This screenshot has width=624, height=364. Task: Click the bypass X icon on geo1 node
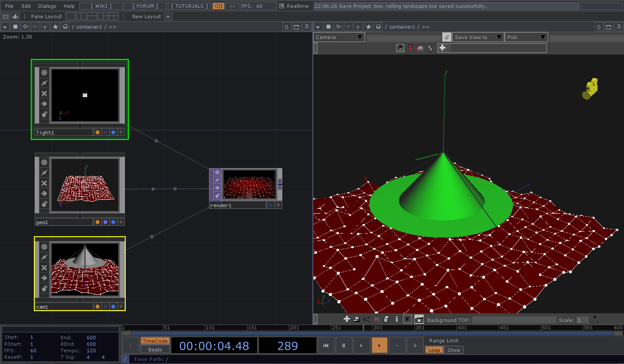[44, 183]
